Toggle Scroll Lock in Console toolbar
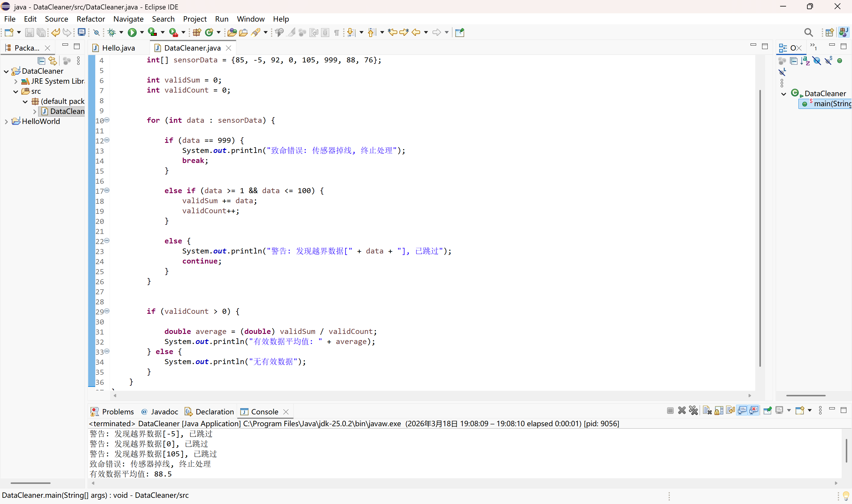The image size is (852, 504). 719,411
